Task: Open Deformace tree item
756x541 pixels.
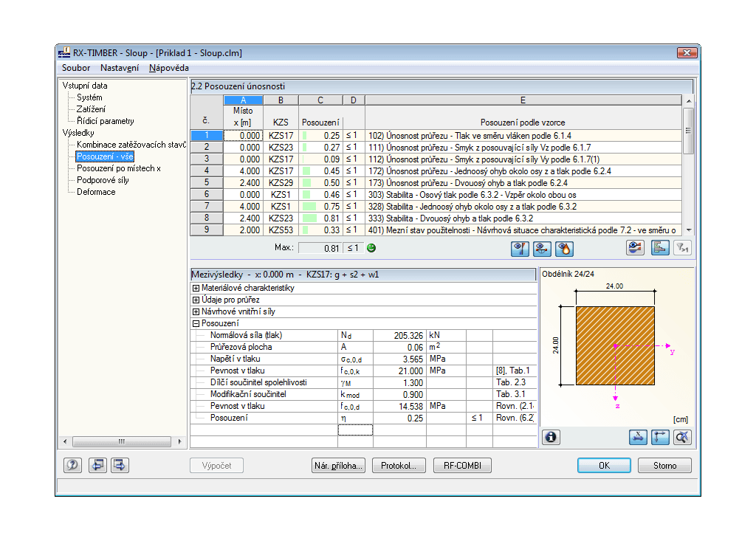Action: coord(96,192)
